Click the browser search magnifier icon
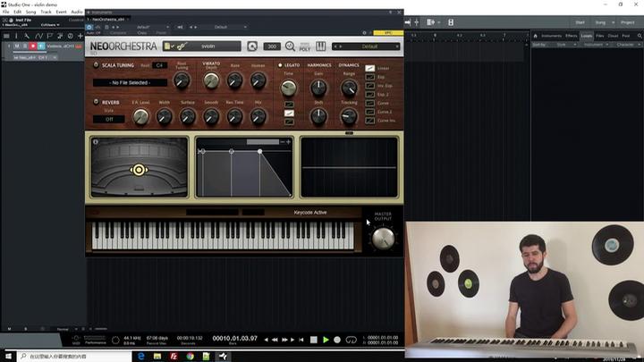 (x=640, y=36)
